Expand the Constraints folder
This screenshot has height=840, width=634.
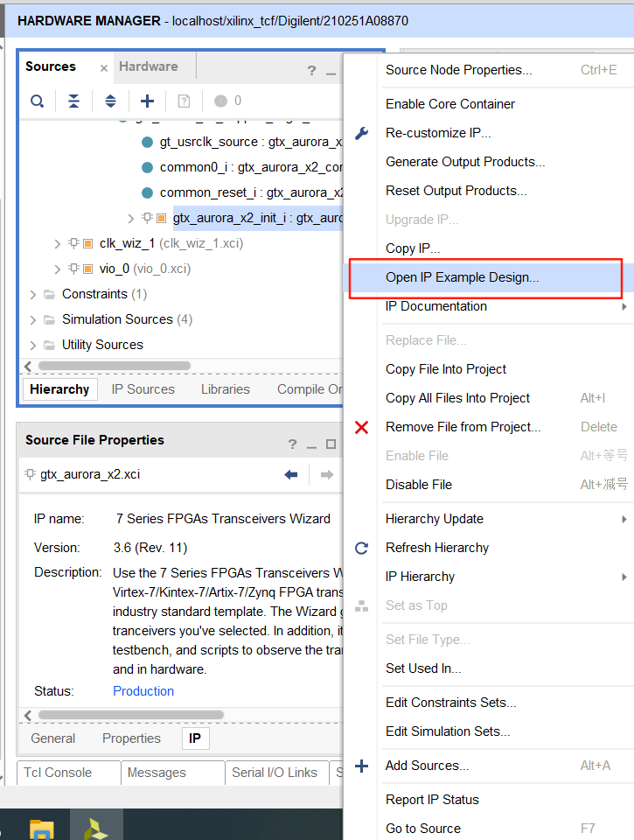pyautogui.click(x=33, y=294)
